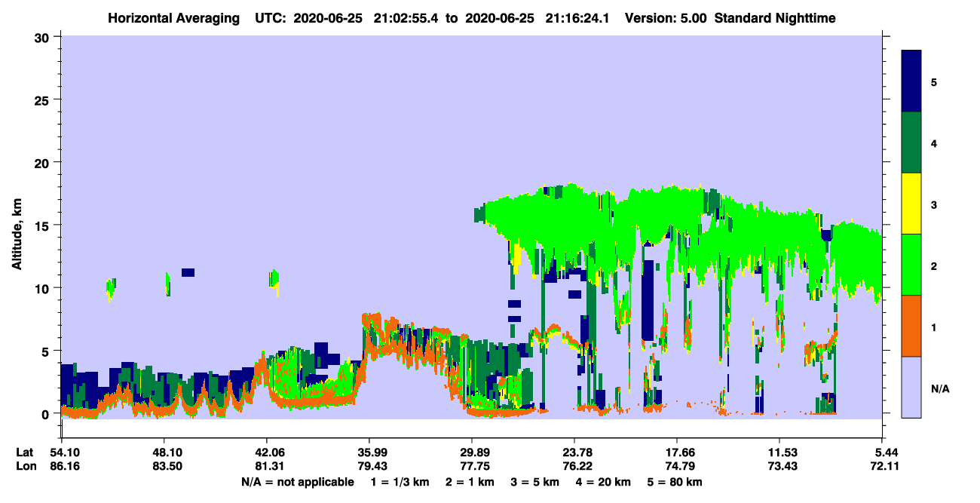
Task: Click the dark green level 4 colorbar swatch
Action: (911, 143)
